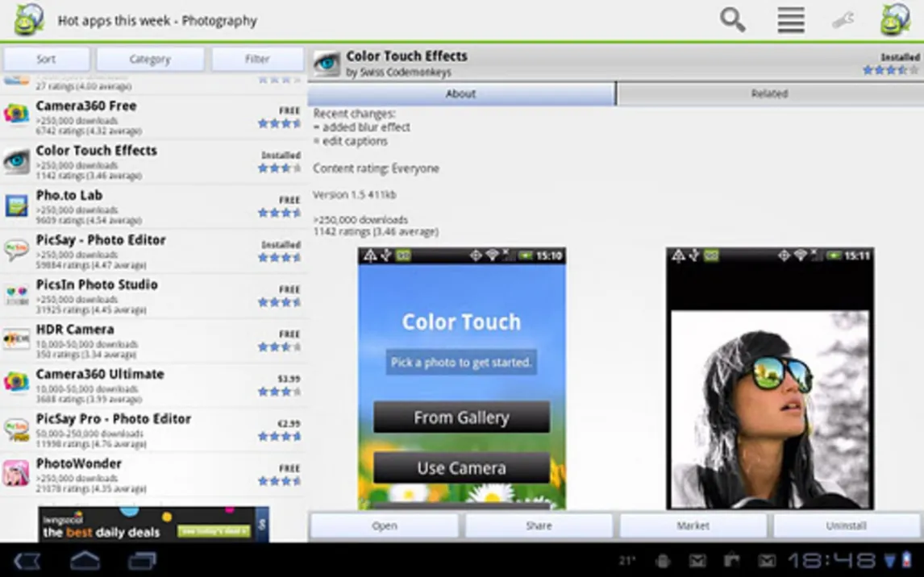This screenshot has width=924, height=577.
Task: Tap the Android back arrow
Action: 27,560
